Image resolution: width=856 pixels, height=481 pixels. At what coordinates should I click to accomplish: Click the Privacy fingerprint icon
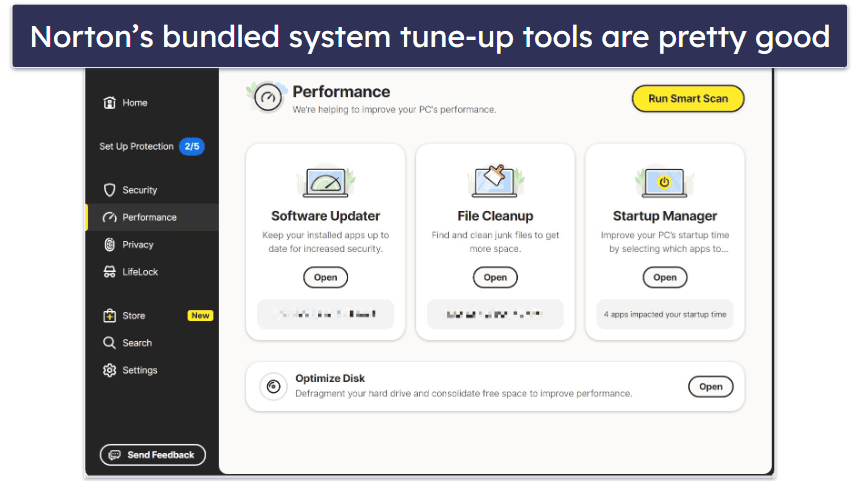pos(110,245)
